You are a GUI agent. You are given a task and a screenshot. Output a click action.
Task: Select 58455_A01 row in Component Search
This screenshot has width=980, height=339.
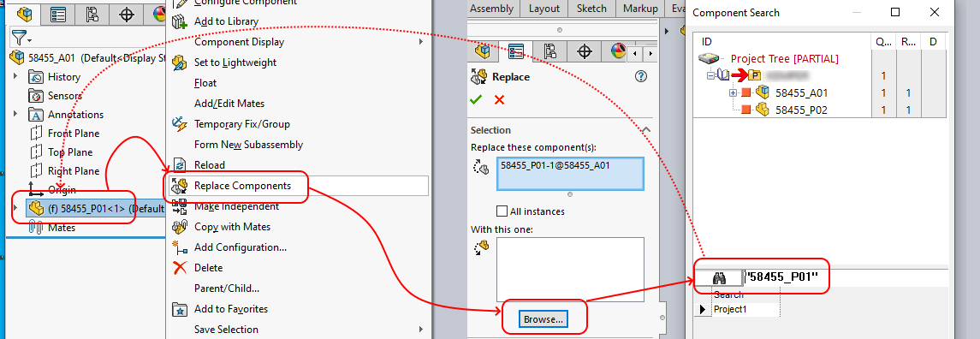coord(802,92)
